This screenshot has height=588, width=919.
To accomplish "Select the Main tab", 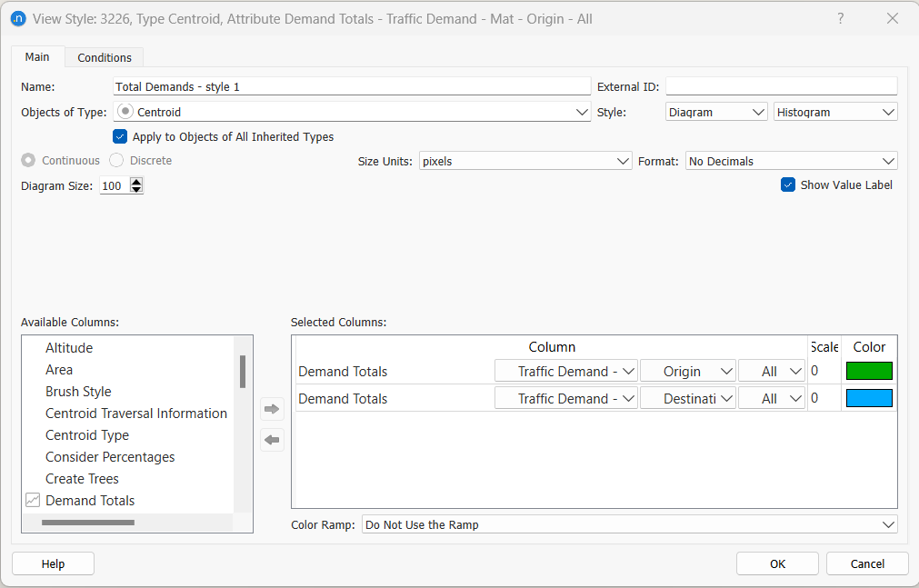I will point(37,56).
